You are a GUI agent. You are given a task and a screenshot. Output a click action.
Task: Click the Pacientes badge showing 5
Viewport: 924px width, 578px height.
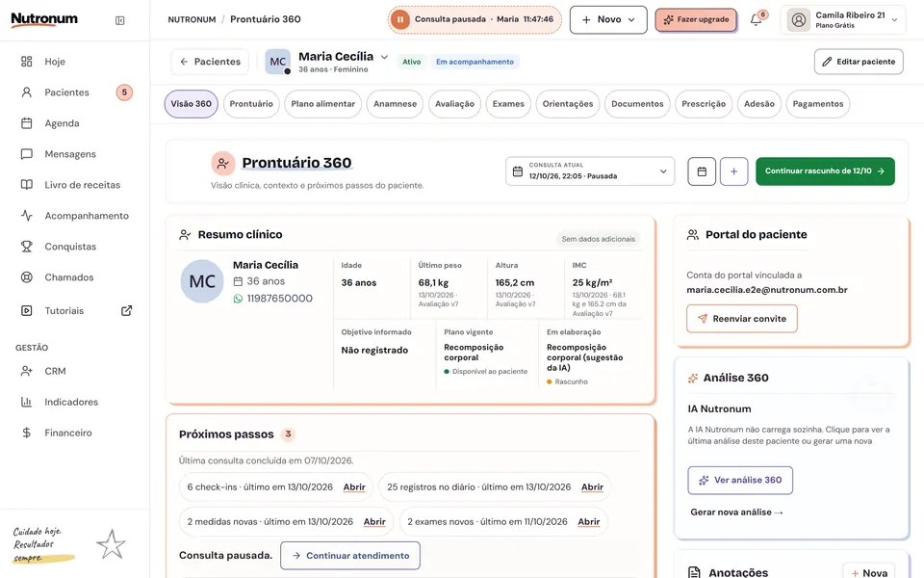coord(124,92)
